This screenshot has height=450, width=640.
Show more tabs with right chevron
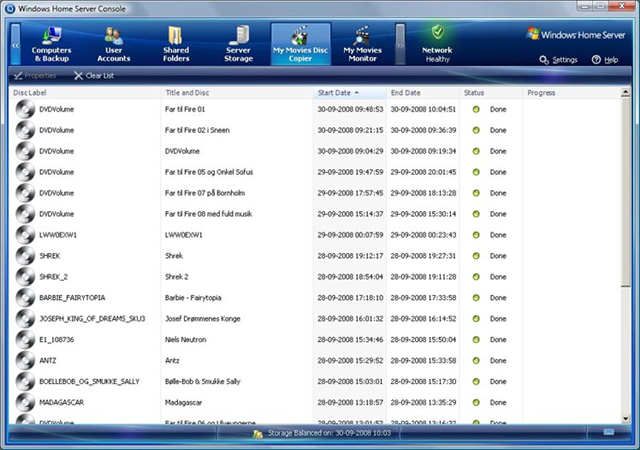[400, 45]
